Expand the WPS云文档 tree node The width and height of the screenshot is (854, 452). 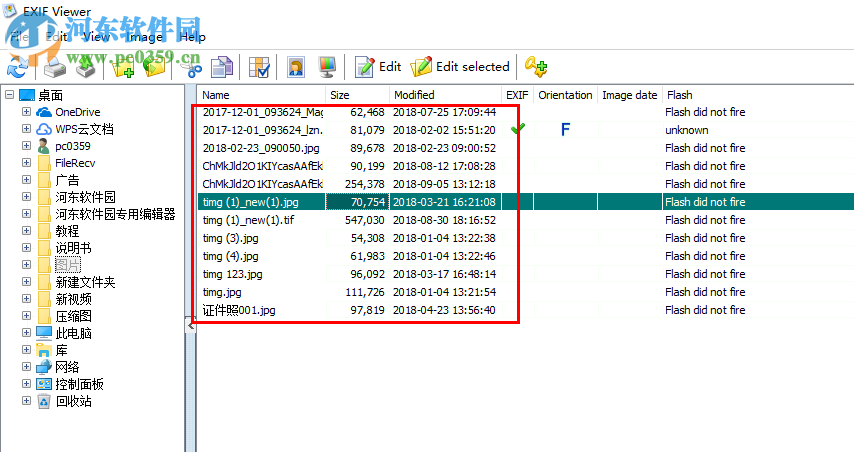coord(26,129)
